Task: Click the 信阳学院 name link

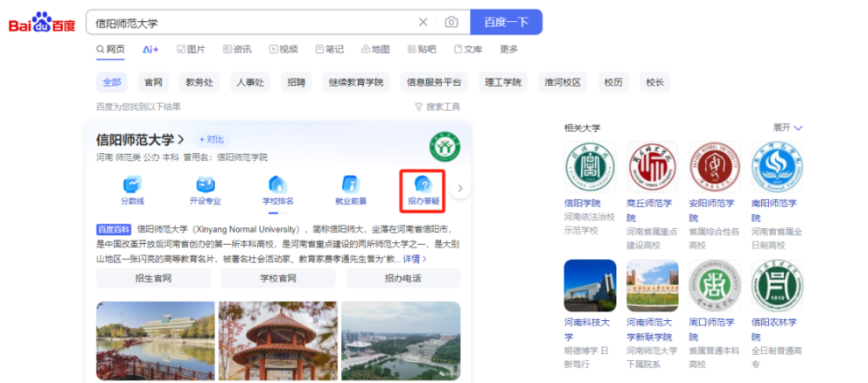Action: pyautogui.click(x=583, y=203)
